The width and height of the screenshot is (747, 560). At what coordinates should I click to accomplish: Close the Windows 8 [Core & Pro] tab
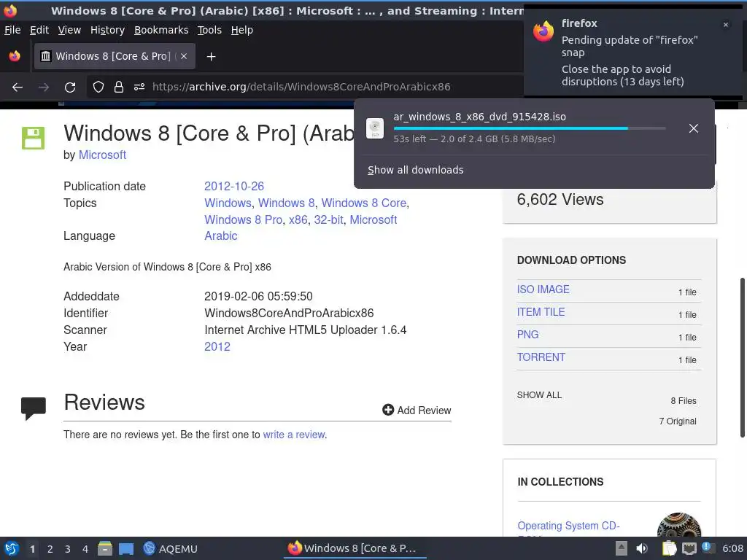(x=184, y=56)
